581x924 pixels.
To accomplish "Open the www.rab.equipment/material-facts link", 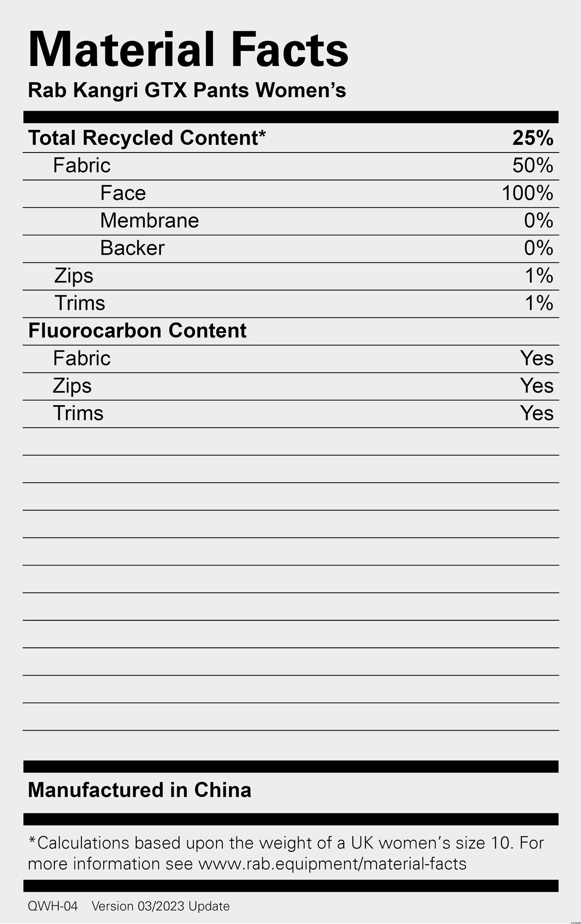I will click(x=333, y=864).
